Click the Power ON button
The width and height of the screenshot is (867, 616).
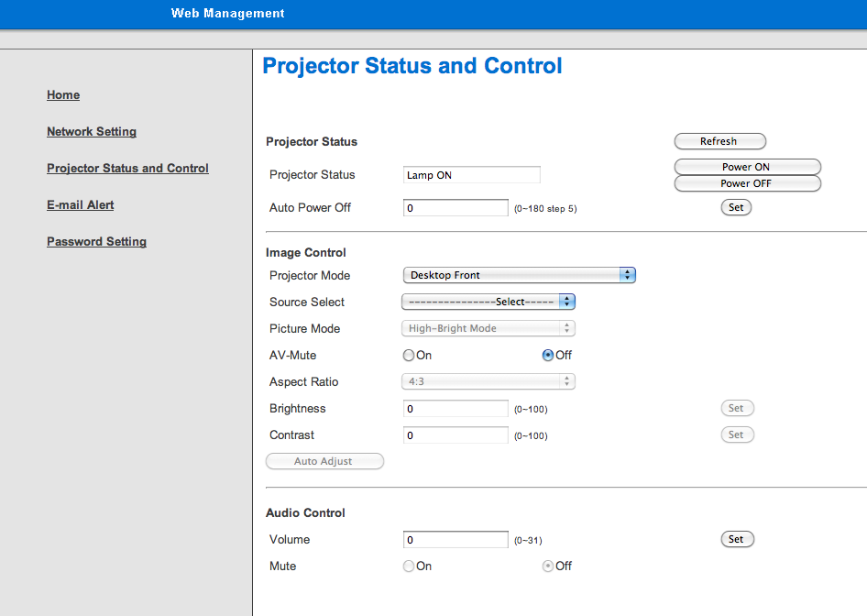[747, 167]
